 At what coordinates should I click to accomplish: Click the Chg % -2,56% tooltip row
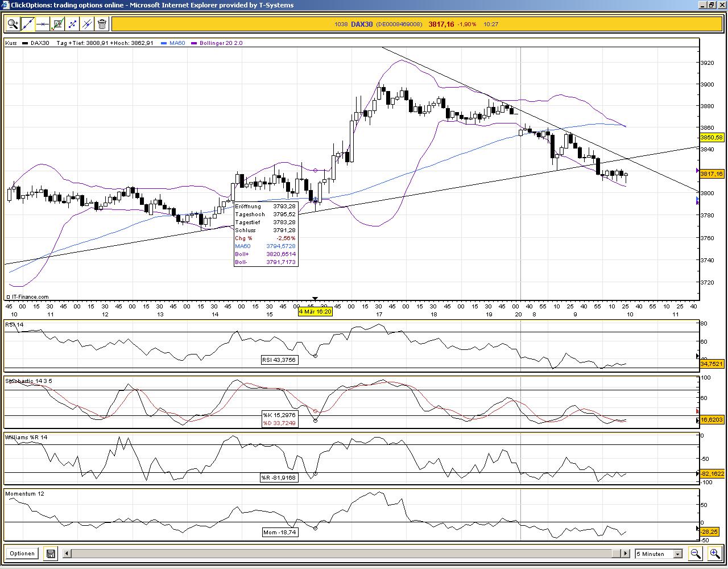[266, 238]
